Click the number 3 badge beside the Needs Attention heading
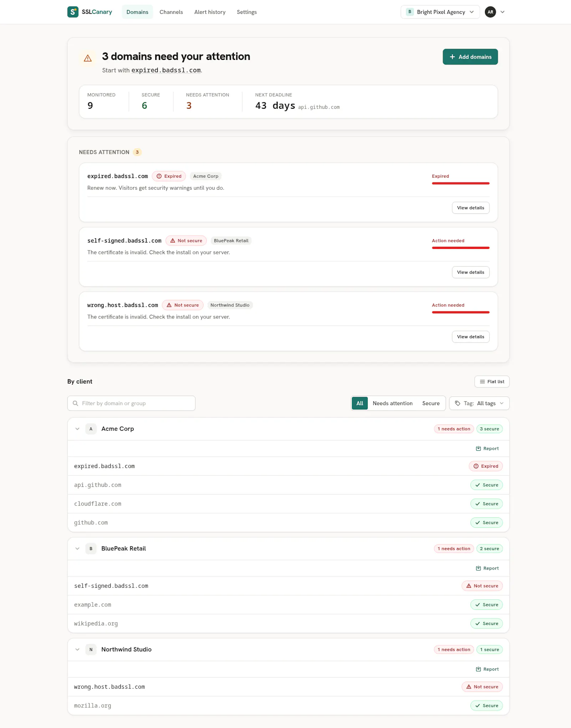Screen dimensions: 571x728 click(137, 152)
